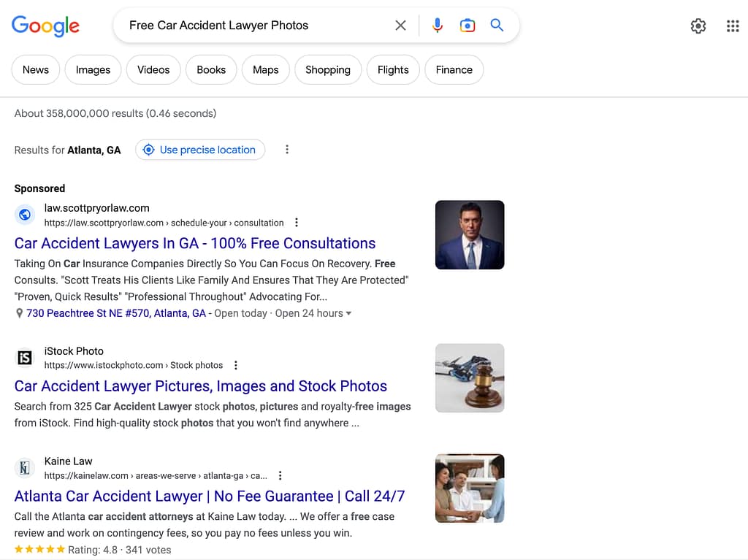Open options menu for iStock result
This screenshot has width=748, height=560.
(236, 365)
